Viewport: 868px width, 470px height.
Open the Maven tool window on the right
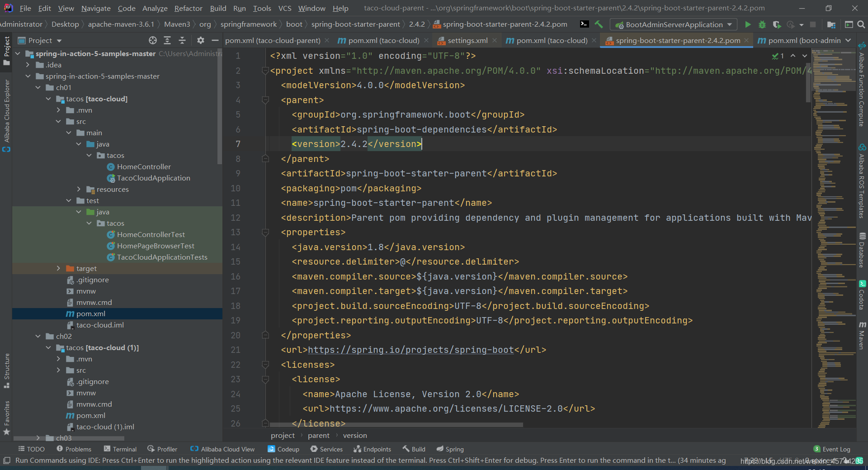pos(862,336)
